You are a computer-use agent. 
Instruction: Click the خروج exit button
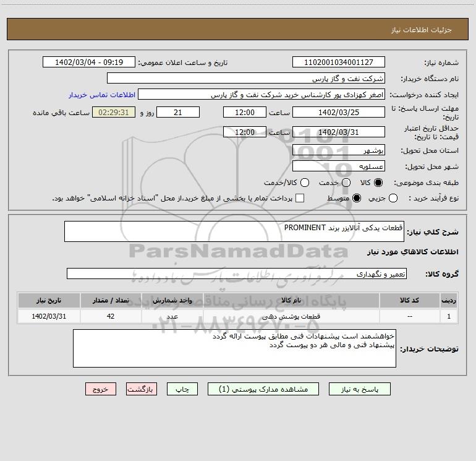[101, 389]
